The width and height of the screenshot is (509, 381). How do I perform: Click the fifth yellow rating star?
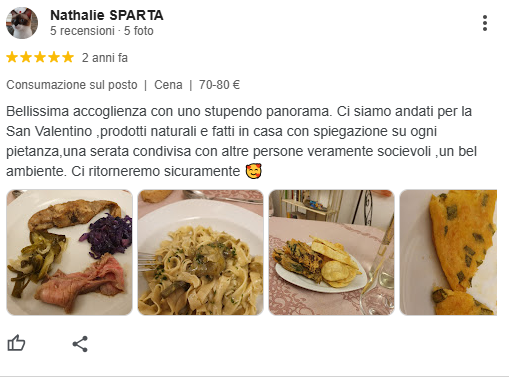coord(68,57)
